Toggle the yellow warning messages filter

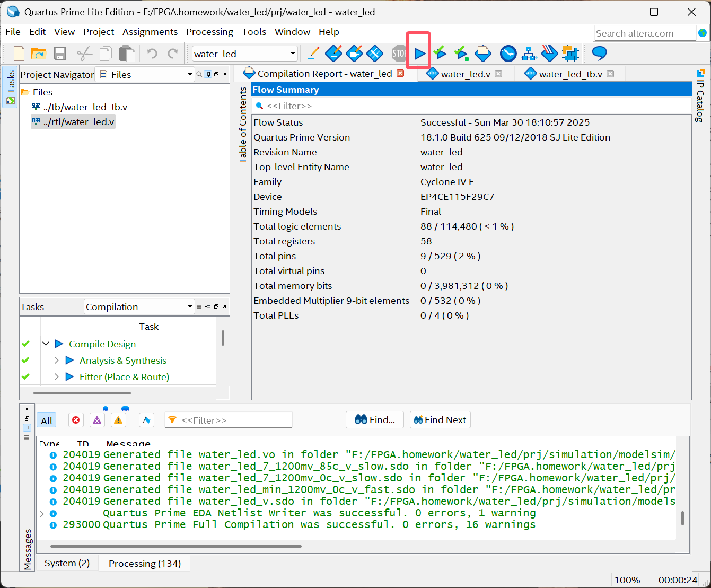[x=118, y=420]
